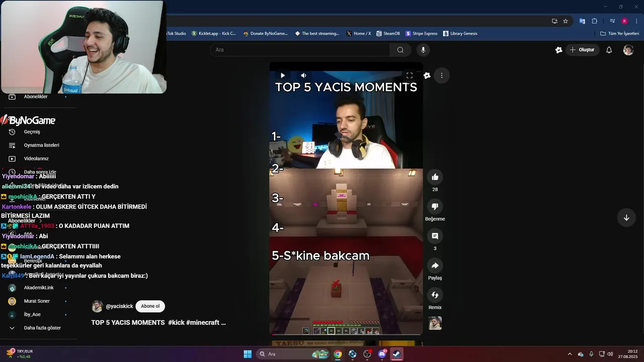
Task: Open the three-dot menu beside the Short
Action: [x=442, y=75]
